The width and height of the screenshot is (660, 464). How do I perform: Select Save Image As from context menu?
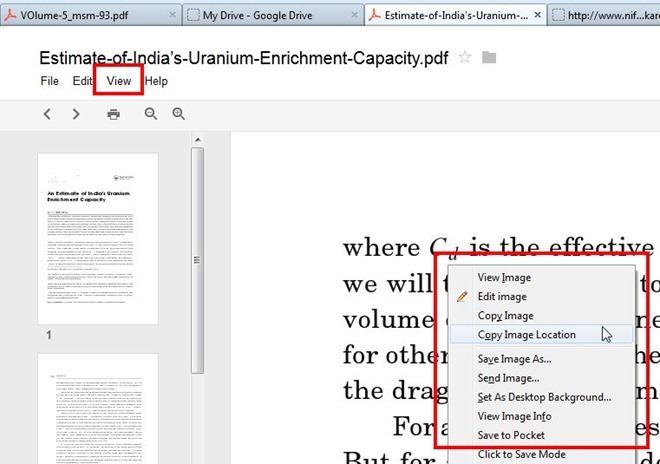[x=514, y=359]
